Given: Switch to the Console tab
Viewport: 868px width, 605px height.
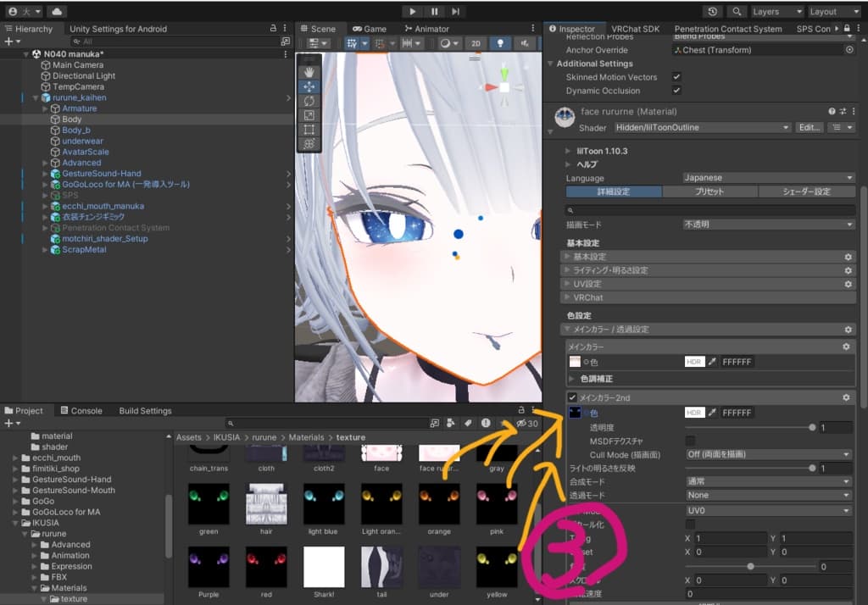Looking at the screenshot, I should [x=81, y=411].
